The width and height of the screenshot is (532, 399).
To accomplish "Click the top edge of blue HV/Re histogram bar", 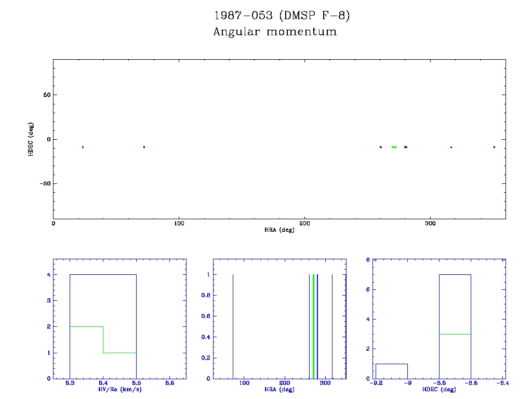I will 103,274.
